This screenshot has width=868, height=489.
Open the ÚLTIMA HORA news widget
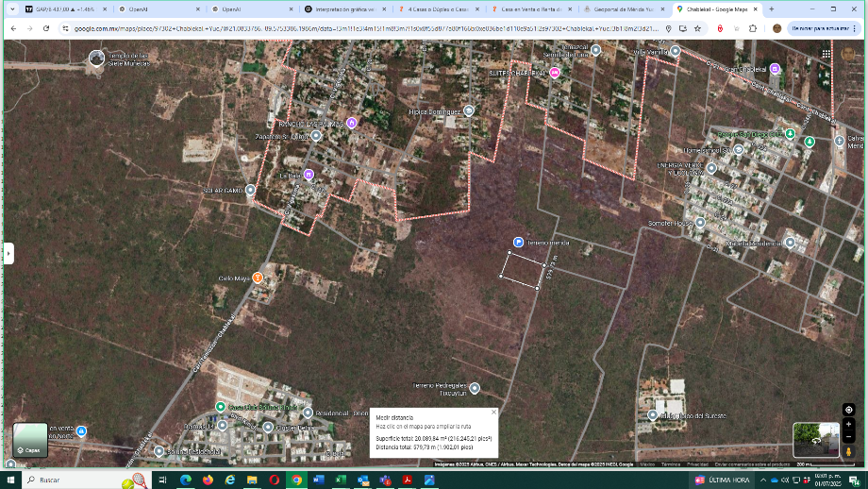point(722,481)
